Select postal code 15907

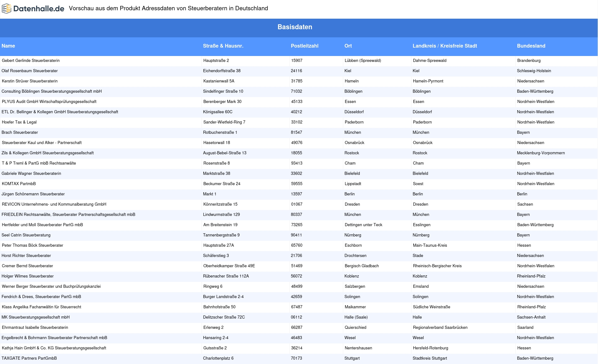(297, 61)
